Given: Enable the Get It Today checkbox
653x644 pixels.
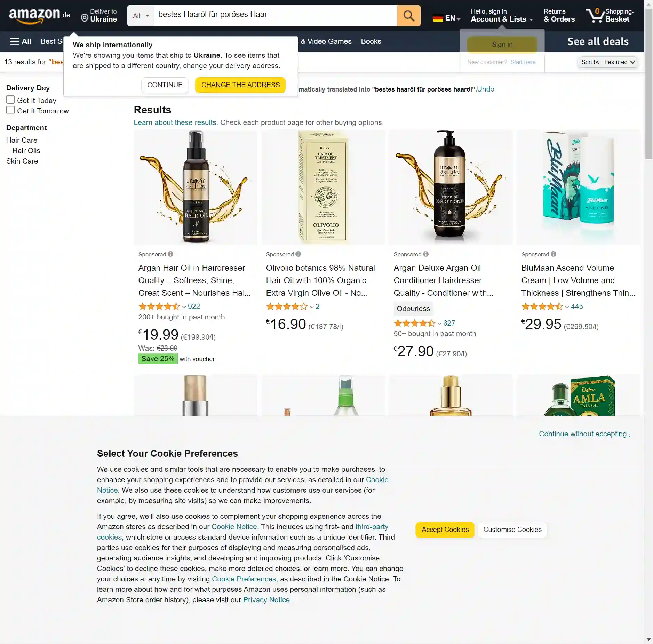Looking at the screenshot, I should pyautogui.click(x=10, y=100).
